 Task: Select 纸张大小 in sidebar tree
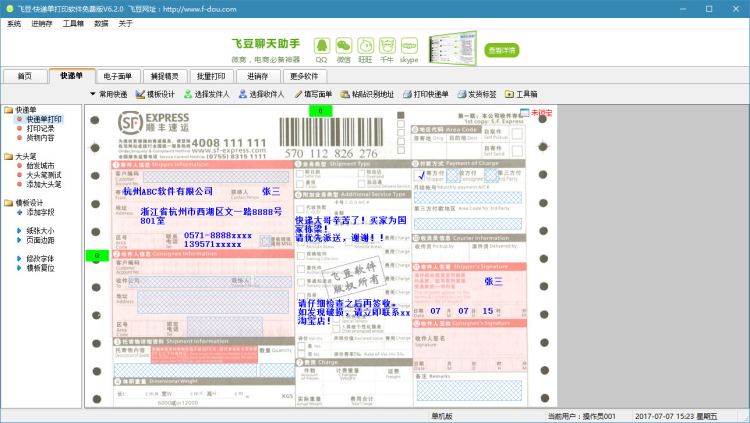point(40,231)
